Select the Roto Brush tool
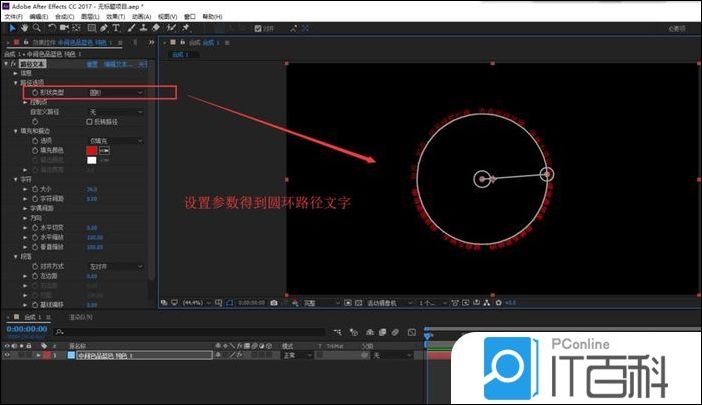This screenshot has height=405, width=702. click(171, 28)
